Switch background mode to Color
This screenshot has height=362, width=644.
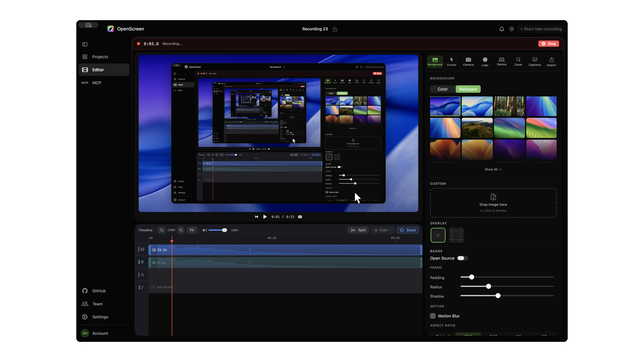[x=443, y=89]
